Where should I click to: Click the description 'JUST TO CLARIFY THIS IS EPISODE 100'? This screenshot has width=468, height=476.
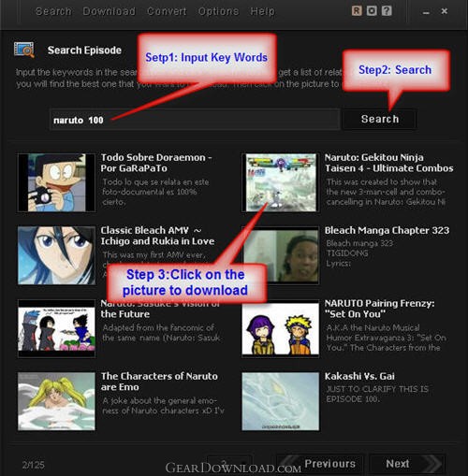(x=377, y=394)
